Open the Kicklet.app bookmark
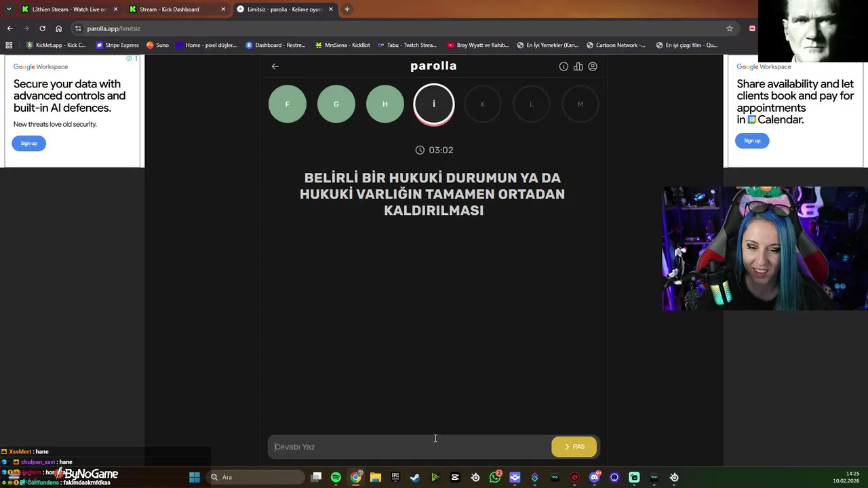 (56, 45)
